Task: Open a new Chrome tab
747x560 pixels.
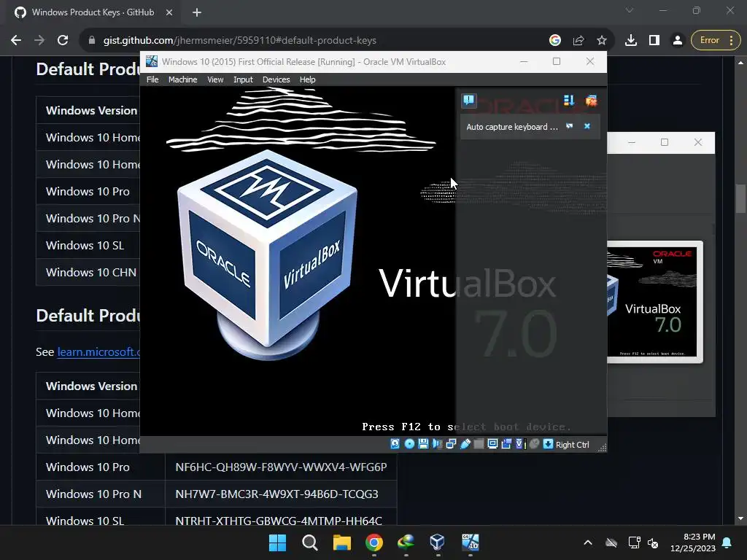Action: (197, 12)
